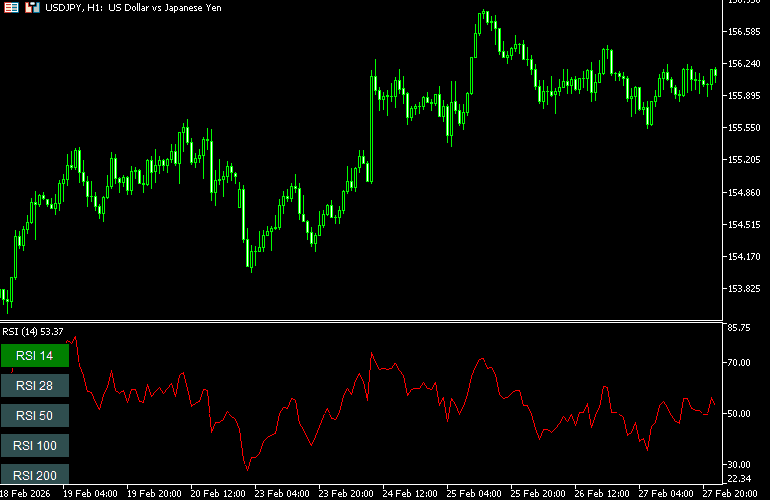Select the RSI 14 period button
Image resolution: width=770 pixels, height=500 pixels.
coord(35,356)
